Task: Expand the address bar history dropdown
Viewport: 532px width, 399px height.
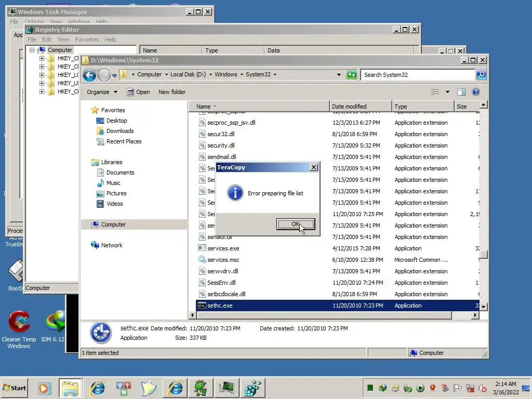Action: (x=339, y=75)
